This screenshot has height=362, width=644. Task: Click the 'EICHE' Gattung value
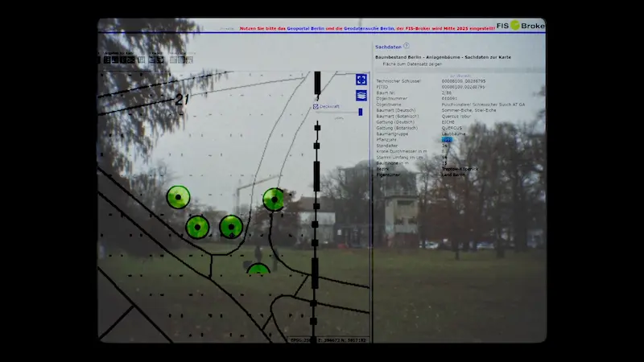click(448, 122)
